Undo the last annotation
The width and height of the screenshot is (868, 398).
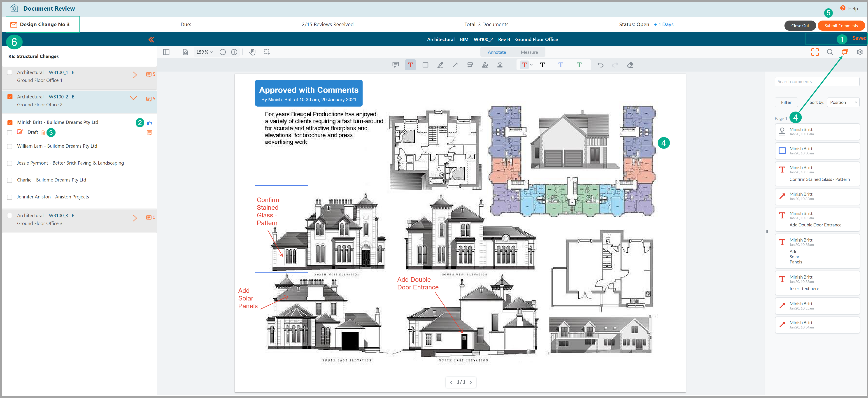600,65
